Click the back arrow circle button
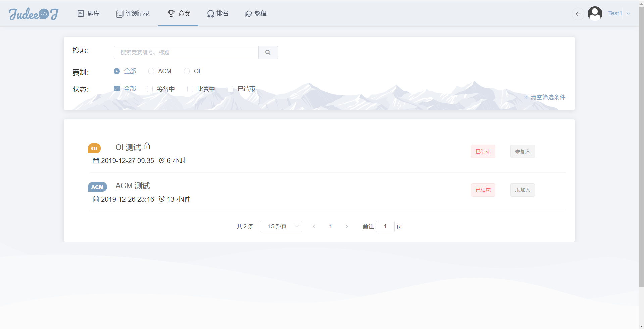The image size is (644, 329). pos(578,14)
